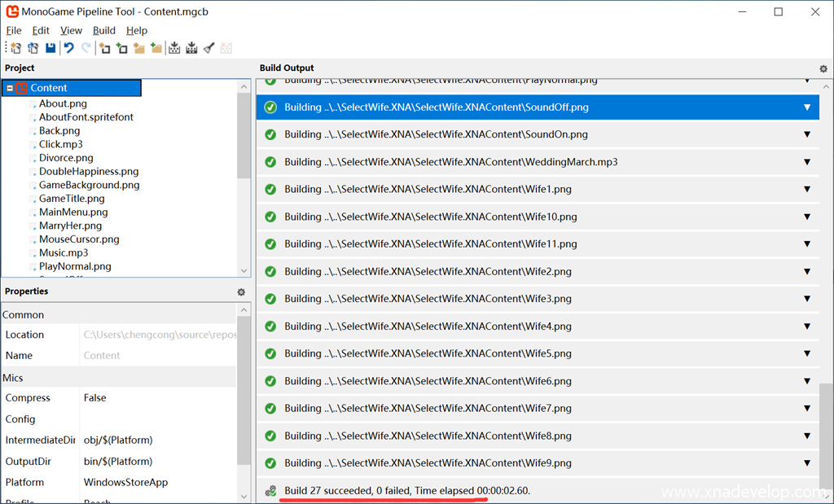Click Add Existing Folder green plus icon

click(156, 49)
